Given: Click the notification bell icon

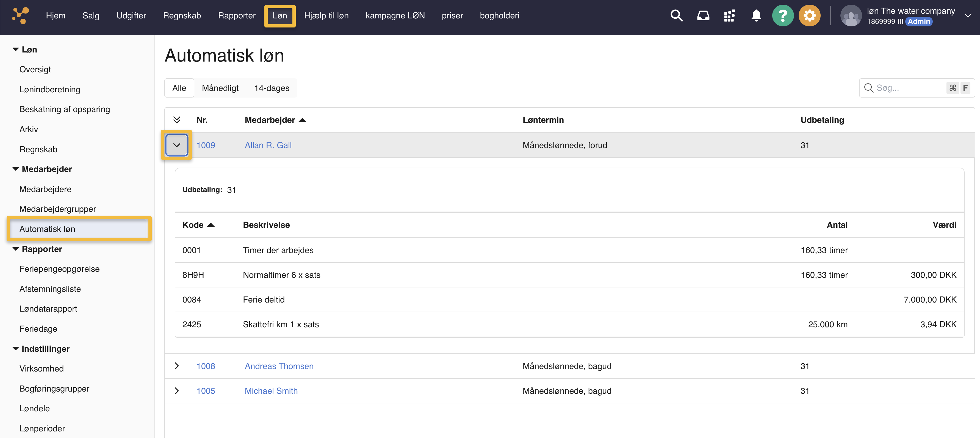Looking at the screenshot, I should pos(756,16).
